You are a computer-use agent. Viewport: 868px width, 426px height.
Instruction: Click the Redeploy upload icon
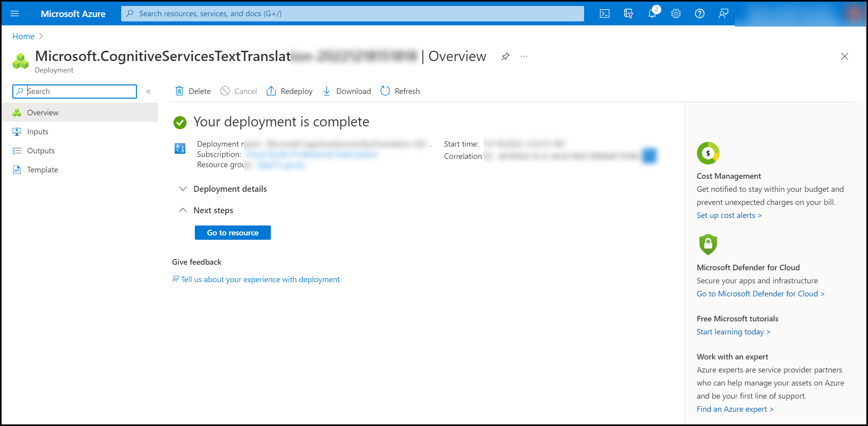tap(271, 91)
